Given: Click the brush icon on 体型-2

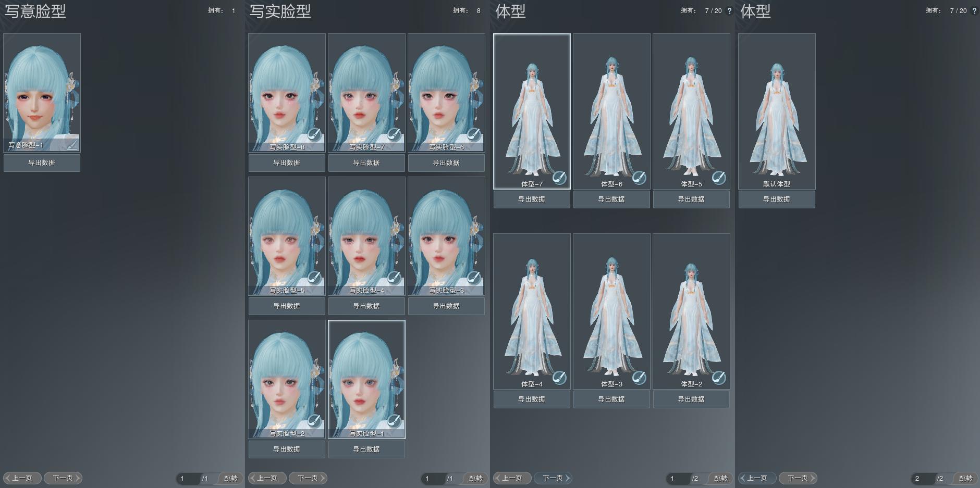Looking at the screenshot, I should 718,378.
